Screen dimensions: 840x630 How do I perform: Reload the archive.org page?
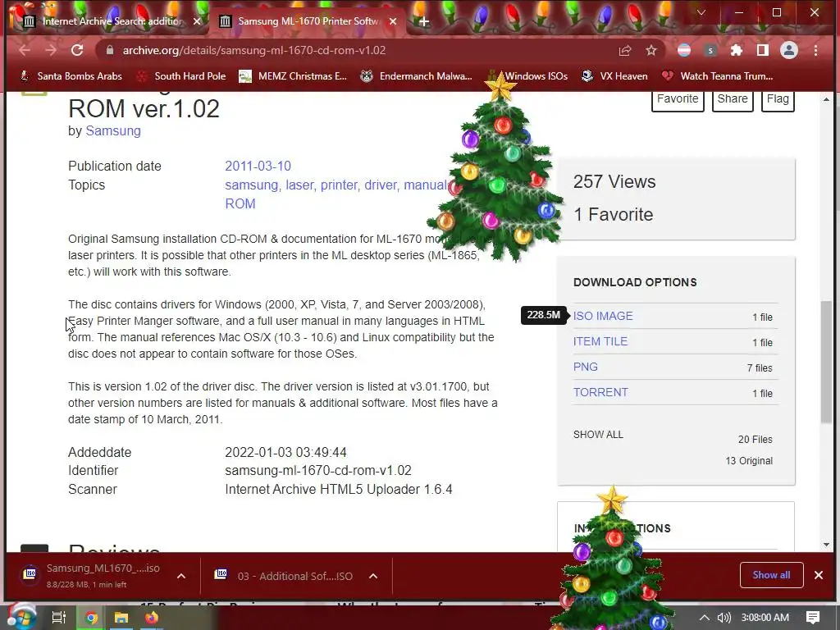pyautogui.click(x=77, y=50)
